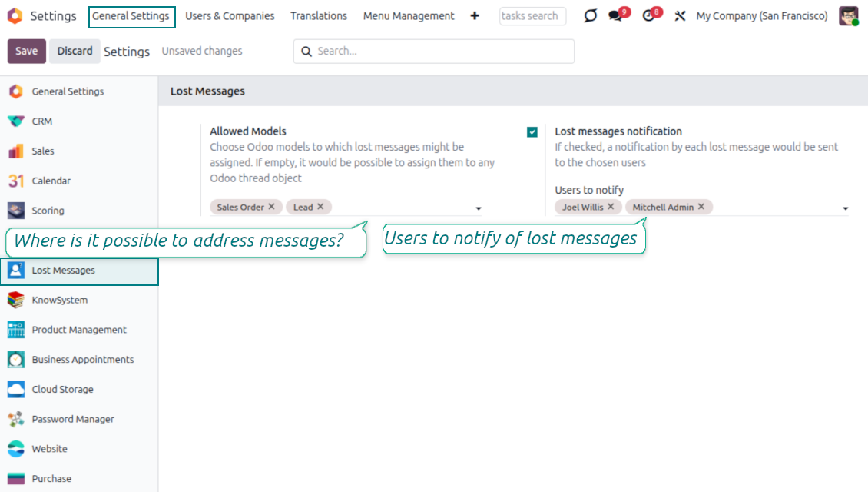Image resolution: width=868 pixels, height=492 pixels.
Task: Discard unsaved settings changes
Action: tap(75, 52)
